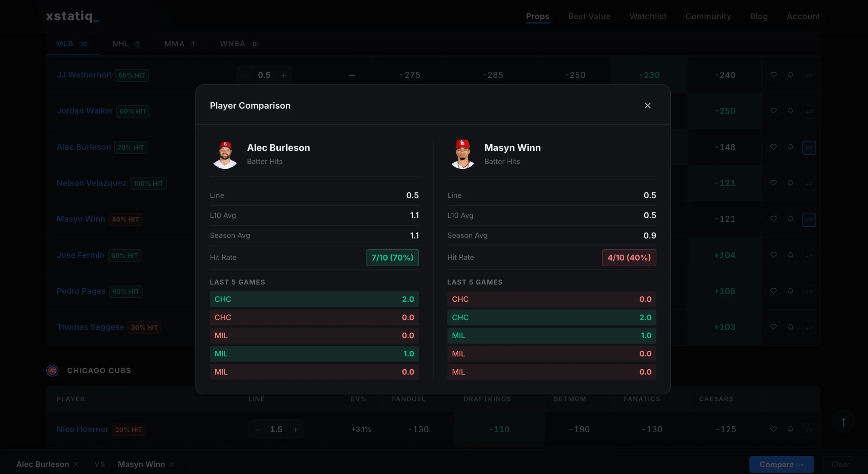
Task: Switch to the WNBA tab
Action: click(239, 44)
